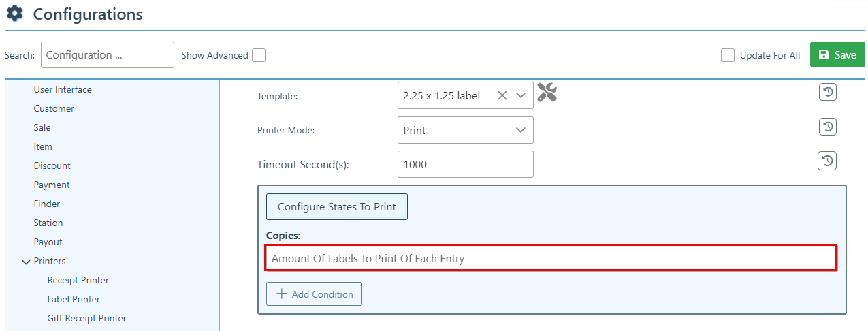This screenshot has height=331, width=868.
Task: Collapse the Printers tree section
Action: pos(26,262)
